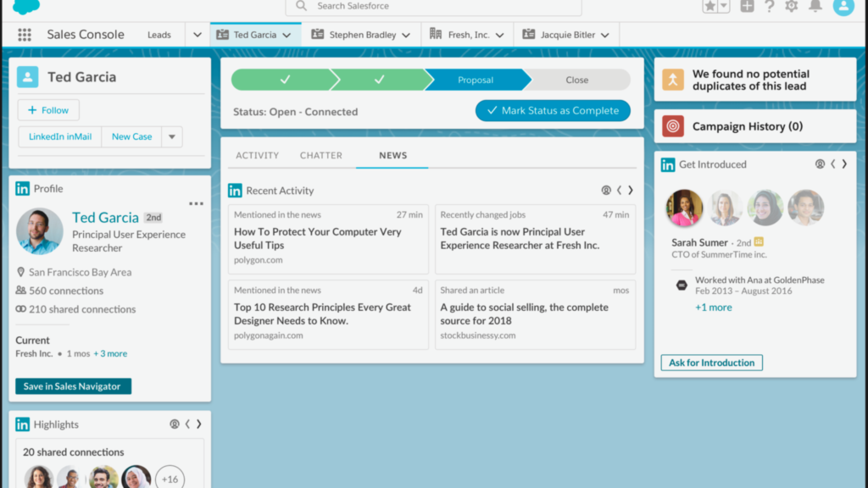Open article A guide to social selling
Image resolution: width=868 pixels, height=488 pixels.
(524, 313)
